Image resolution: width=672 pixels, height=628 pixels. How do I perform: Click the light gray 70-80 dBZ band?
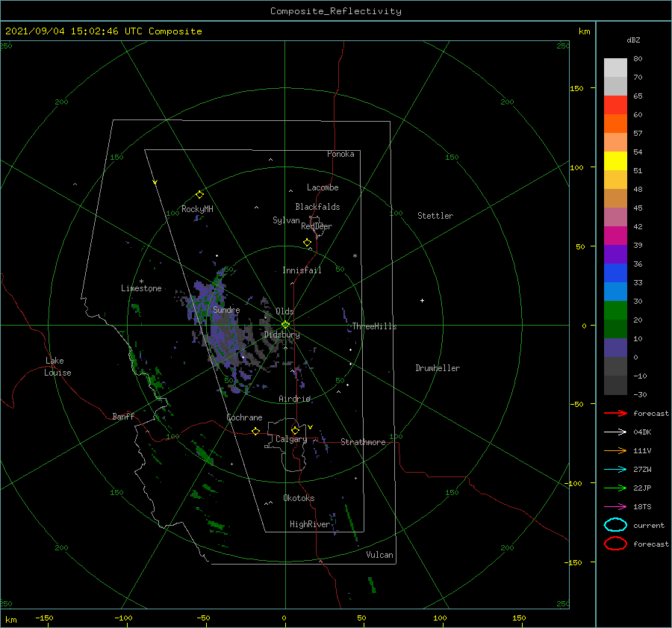615,68
